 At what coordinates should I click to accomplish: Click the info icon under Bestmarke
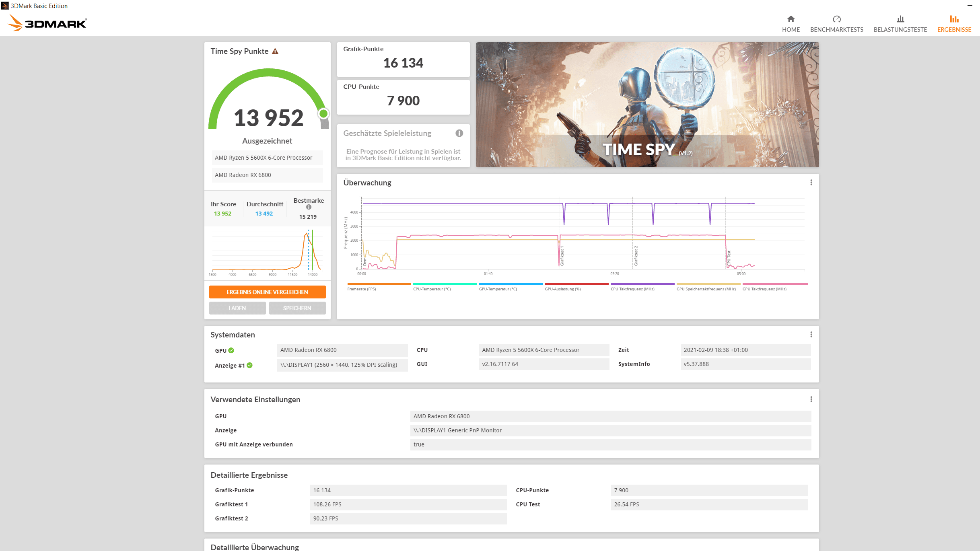(x=309, y=207)
